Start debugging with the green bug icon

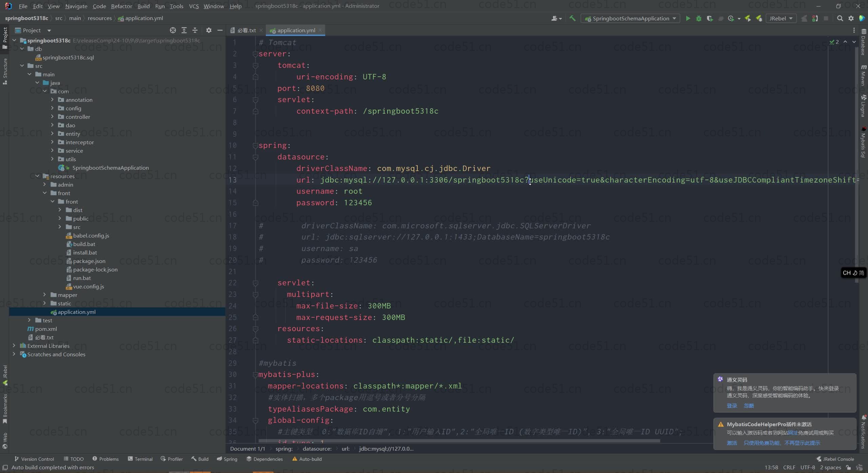[x=698, y=18]
